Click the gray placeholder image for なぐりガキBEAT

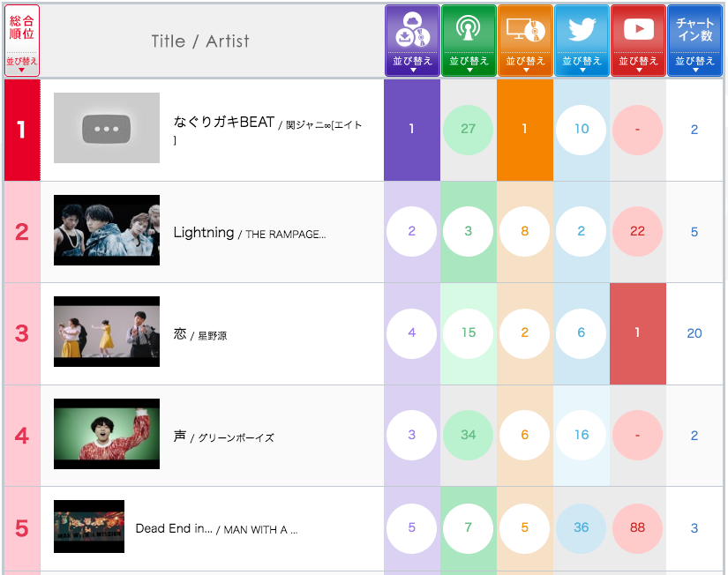(107, 129)
